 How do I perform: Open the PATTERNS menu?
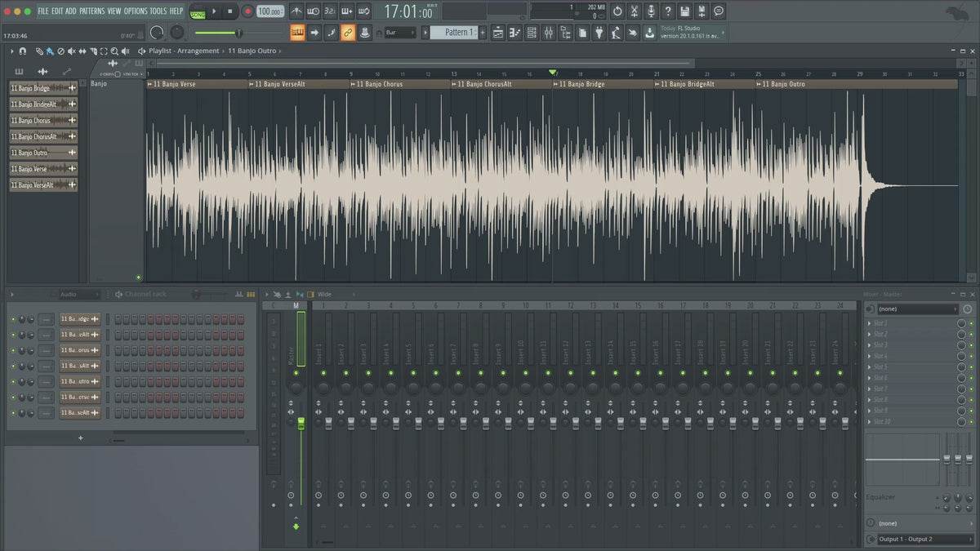(91, 11)
